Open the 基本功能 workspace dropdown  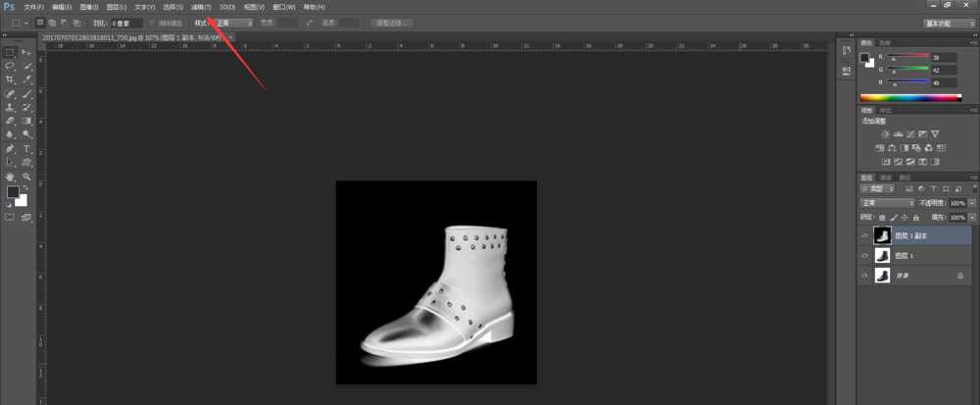point(949,22)
